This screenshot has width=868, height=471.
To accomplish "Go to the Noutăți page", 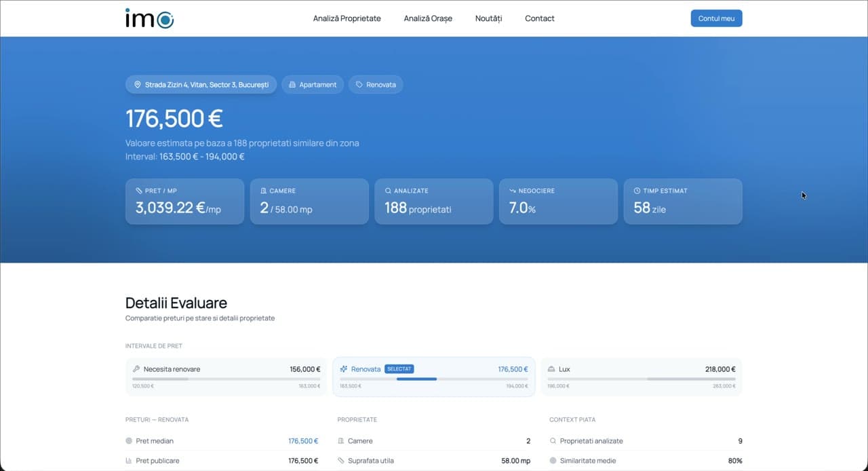I will [488, 18].
